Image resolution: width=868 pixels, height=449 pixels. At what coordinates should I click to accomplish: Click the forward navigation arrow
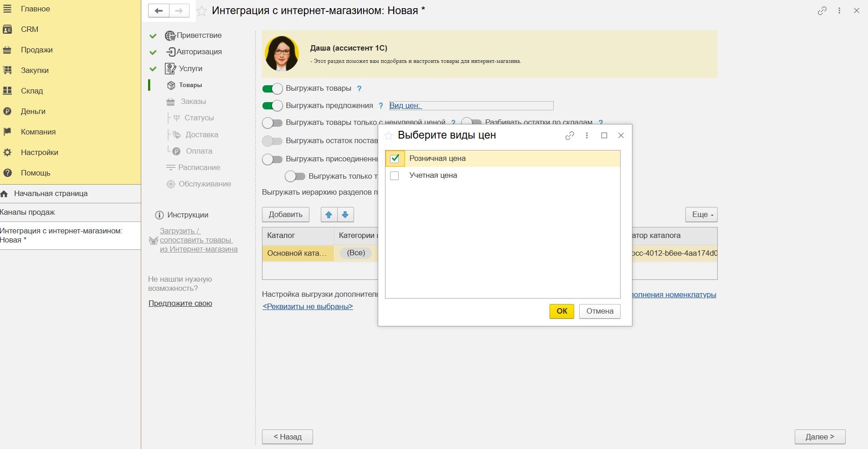click(x=179, y=11)
